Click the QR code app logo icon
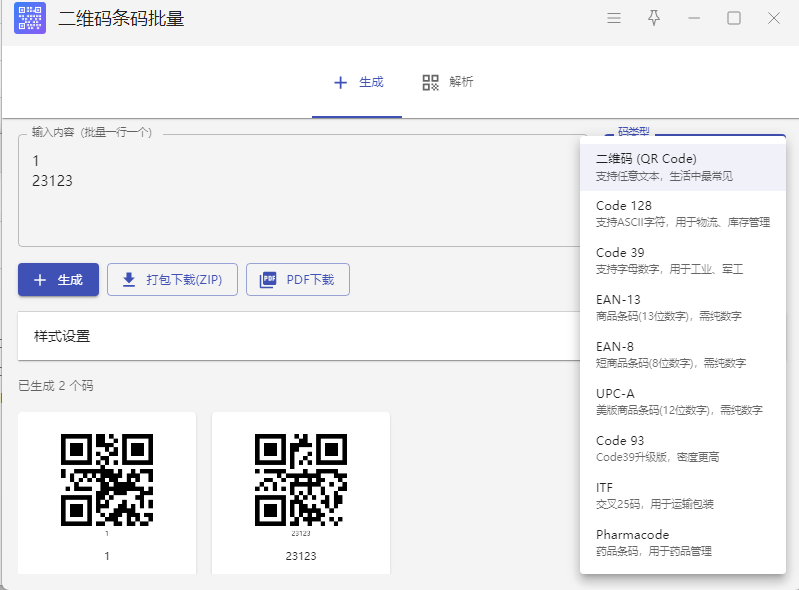The height and width of the screenshot is (590, 799). tap(30, 18)
